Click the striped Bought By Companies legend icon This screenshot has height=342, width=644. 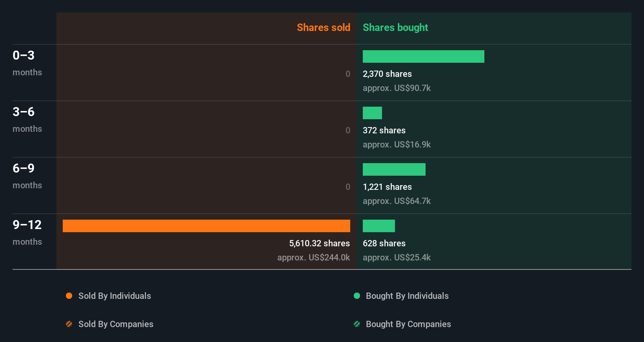(357, 324)
